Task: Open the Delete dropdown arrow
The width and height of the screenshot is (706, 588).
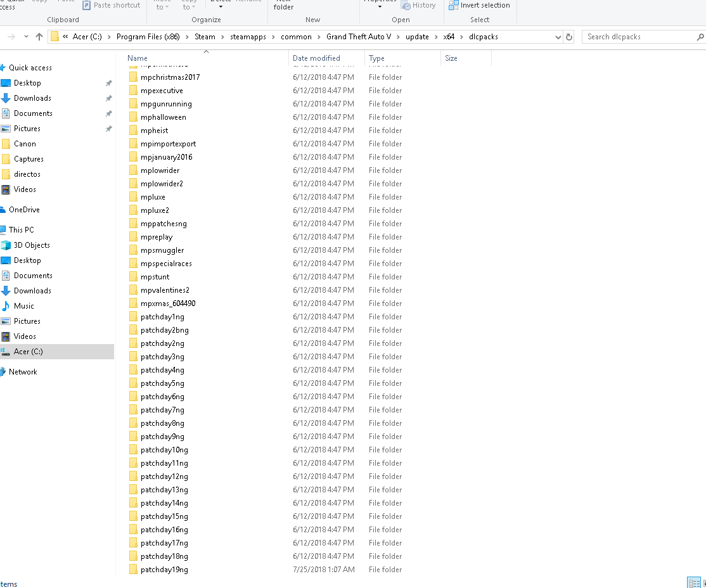Action: click(221, 7)
